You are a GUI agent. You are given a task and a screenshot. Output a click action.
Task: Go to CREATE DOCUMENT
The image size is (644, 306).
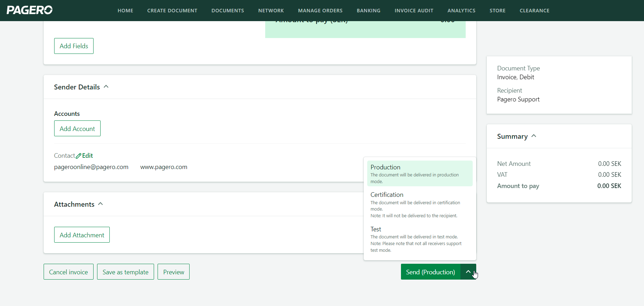click(172, 11)
